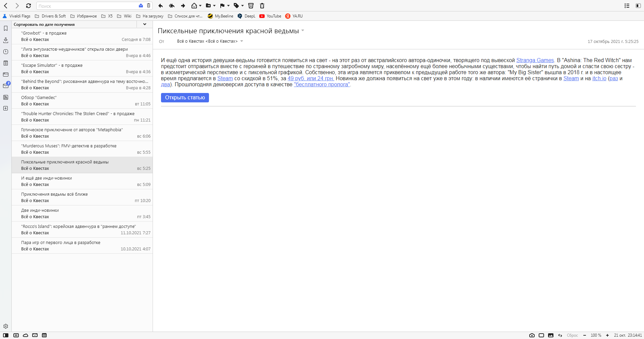Follow the itch.io link

point(599,79)
